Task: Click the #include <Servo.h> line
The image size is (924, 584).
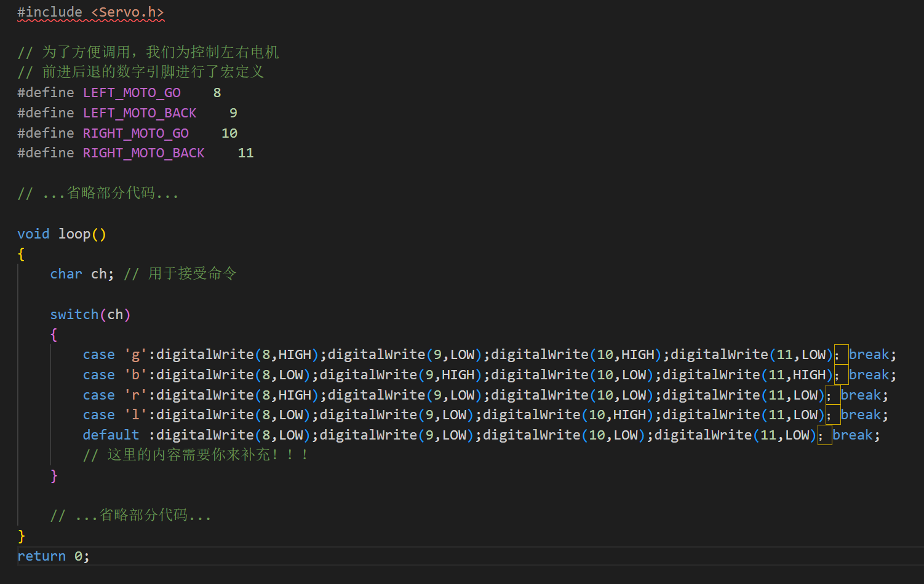Action: 90,12
